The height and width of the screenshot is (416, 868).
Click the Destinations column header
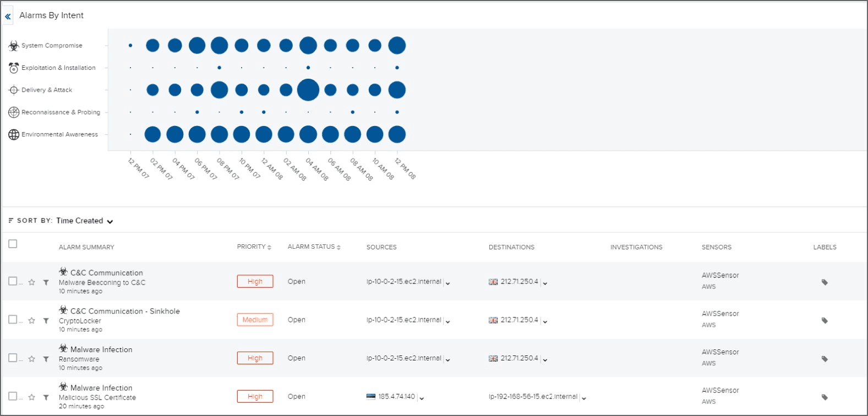click(x=511, y=248)
